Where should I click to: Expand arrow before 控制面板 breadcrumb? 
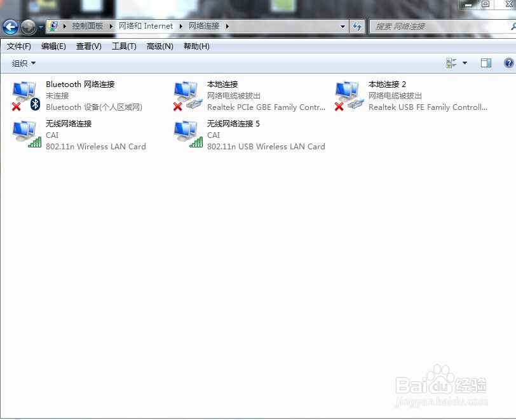pyautogui.click(x=65, y=26)
